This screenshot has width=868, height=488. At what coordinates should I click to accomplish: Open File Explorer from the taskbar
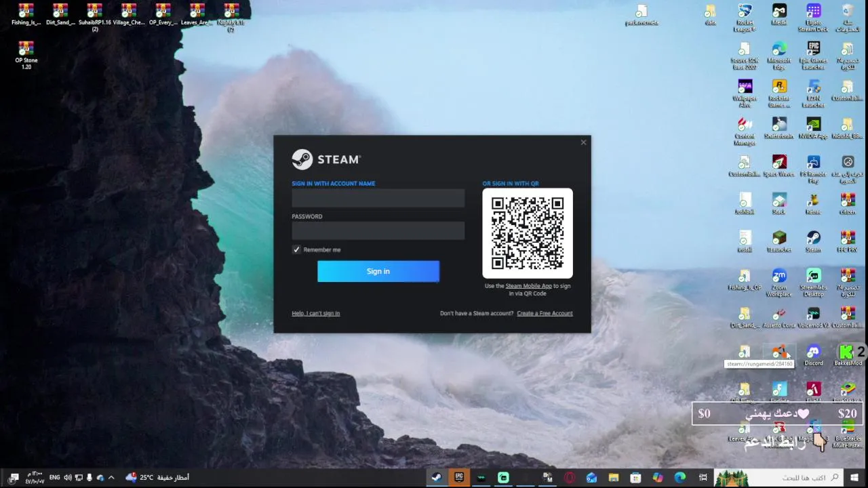coord(613,478)
